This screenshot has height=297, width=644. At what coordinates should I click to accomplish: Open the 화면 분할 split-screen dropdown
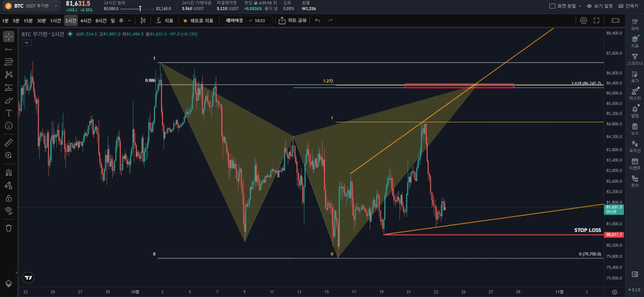point(566,6)
